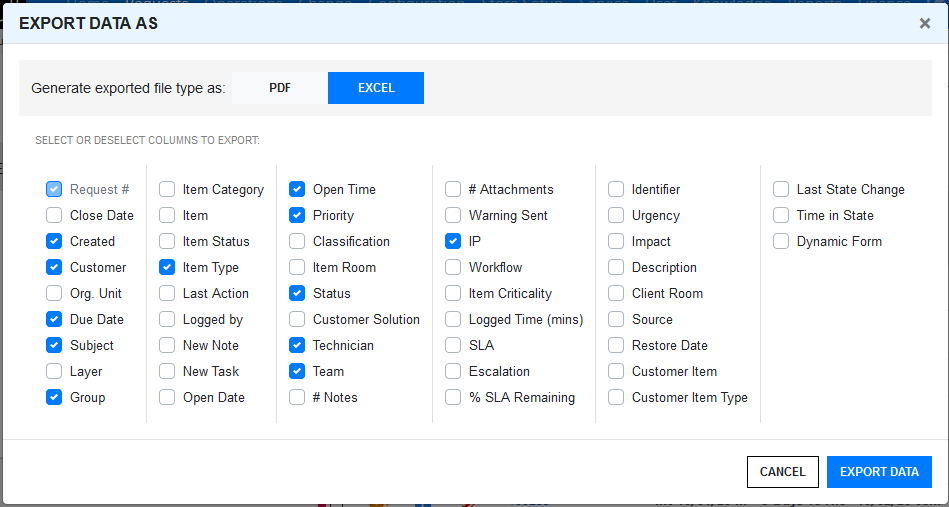Deselect the Technician column
Screen dimensions: 949x507
(x=297, y=345)
